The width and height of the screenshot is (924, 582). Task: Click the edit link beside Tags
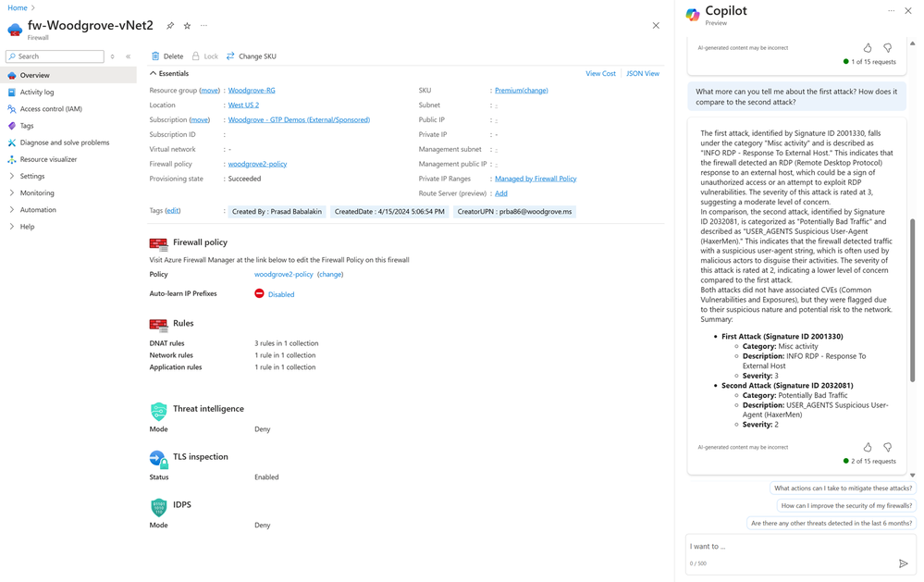[173, 211]
